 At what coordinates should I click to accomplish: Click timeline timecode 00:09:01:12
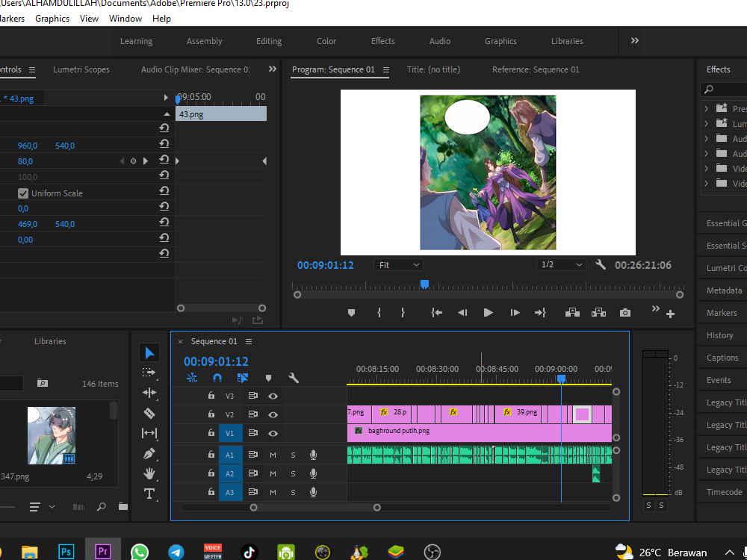[216, 361]
